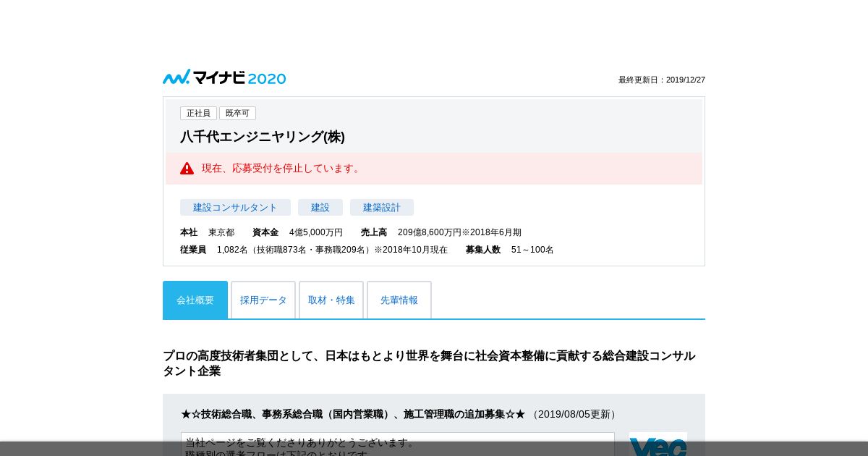Image resolution: width=868 pixels, height=456 pixels.
Task: Click headquarters value 東京都
Action: click(x=221, y=232)
